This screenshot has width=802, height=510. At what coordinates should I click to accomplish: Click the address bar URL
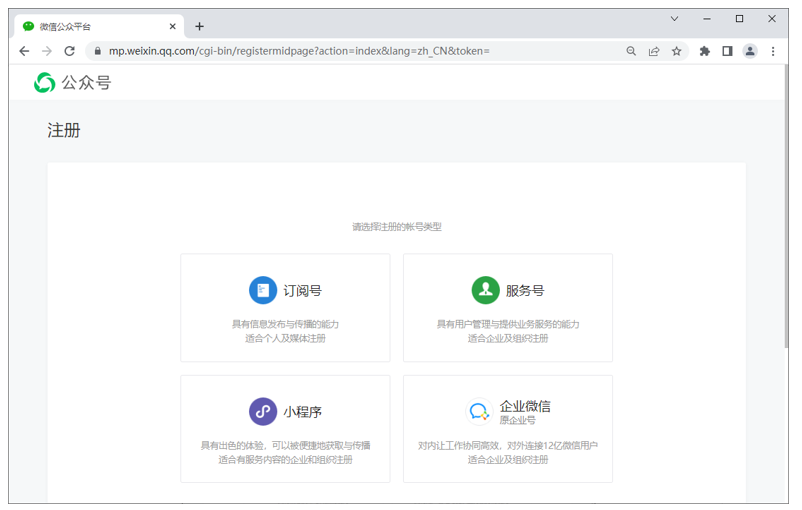[x=299, y=51]
